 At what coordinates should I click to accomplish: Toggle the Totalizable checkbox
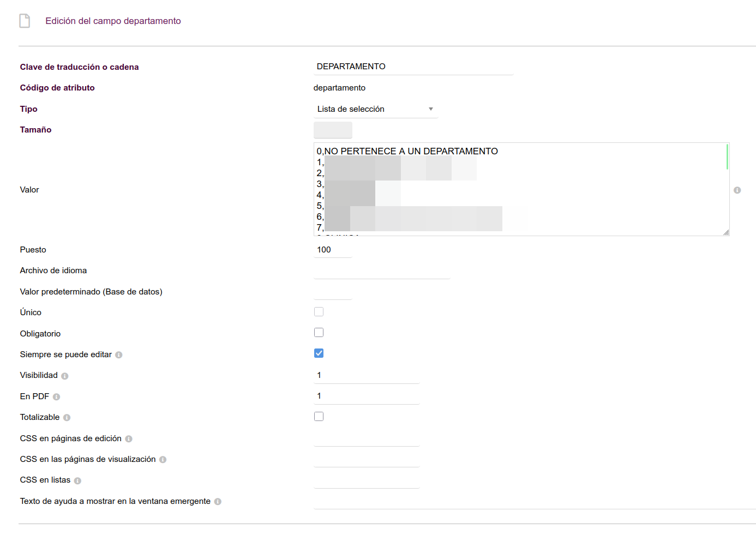(319, 417)
